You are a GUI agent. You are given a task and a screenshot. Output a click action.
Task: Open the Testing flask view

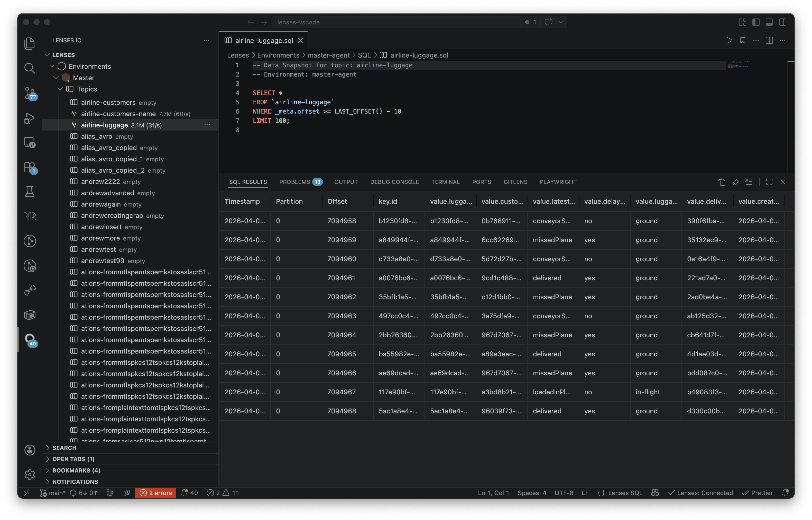(30, 192)
